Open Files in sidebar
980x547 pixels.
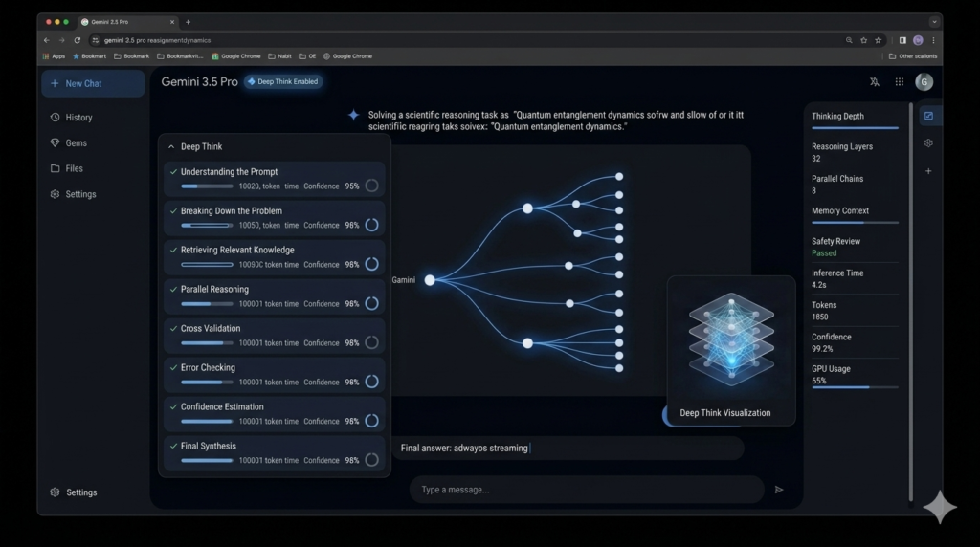coord(67,168)
